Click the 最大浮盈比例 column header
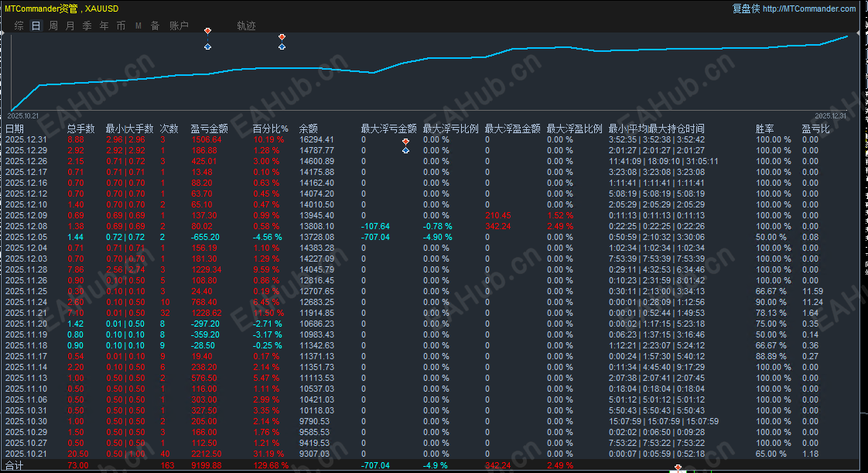The height and width of the screenshot is (473, 868). pyautogui.click(x=575, y=129)
